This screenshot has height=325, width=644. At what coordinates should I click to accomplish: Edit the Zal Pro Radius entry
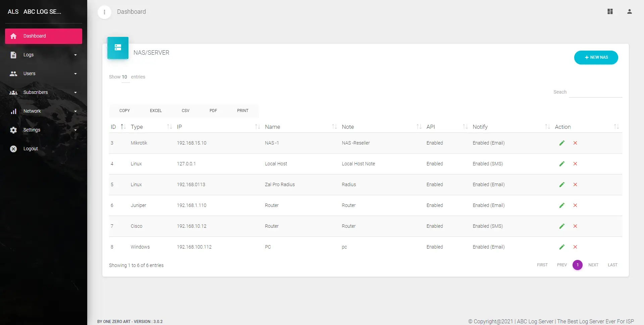click(562, 184)
